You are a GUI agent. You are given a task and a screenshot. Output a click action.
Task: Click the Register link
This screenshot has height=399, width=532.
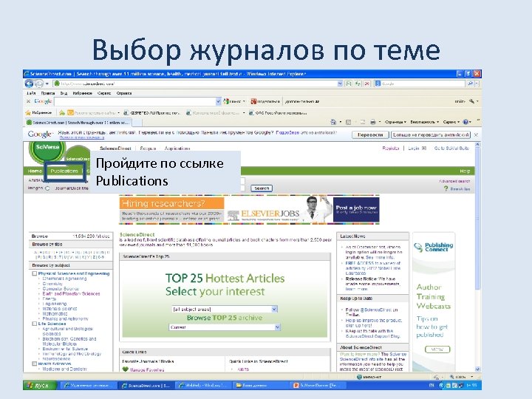click(x=391, y=149)
